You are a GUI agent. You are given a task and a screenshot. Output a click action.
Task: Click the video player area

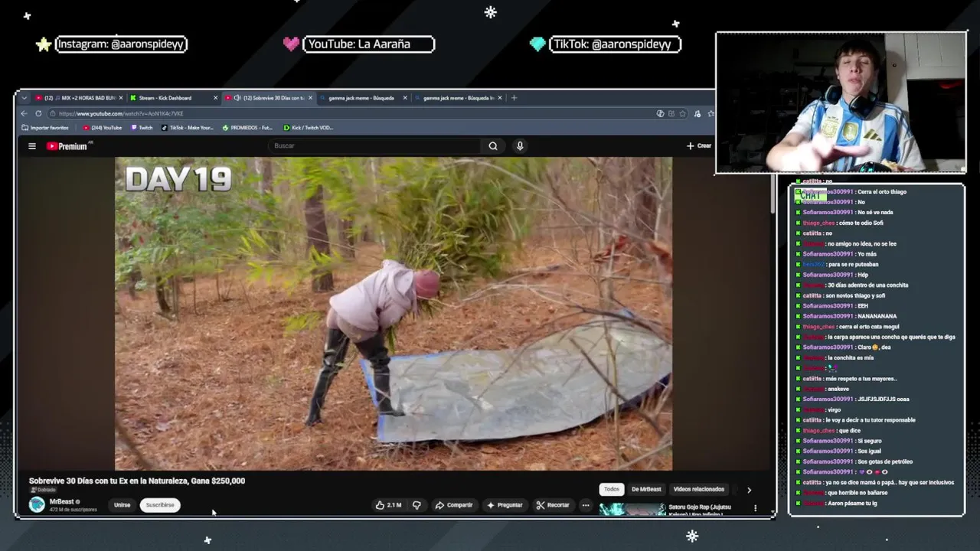click(394, 314)
